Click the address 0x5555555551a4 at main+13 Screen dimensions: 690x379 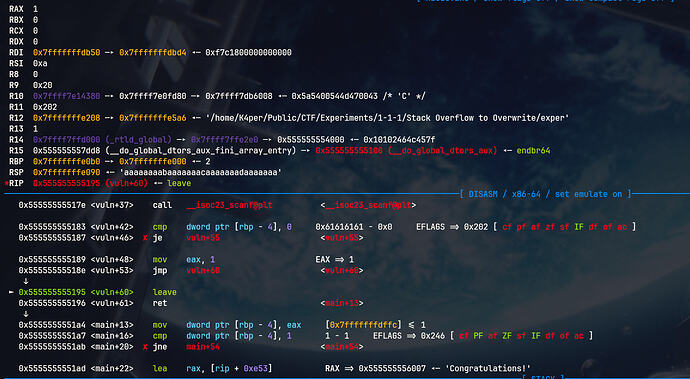(52, 325)
